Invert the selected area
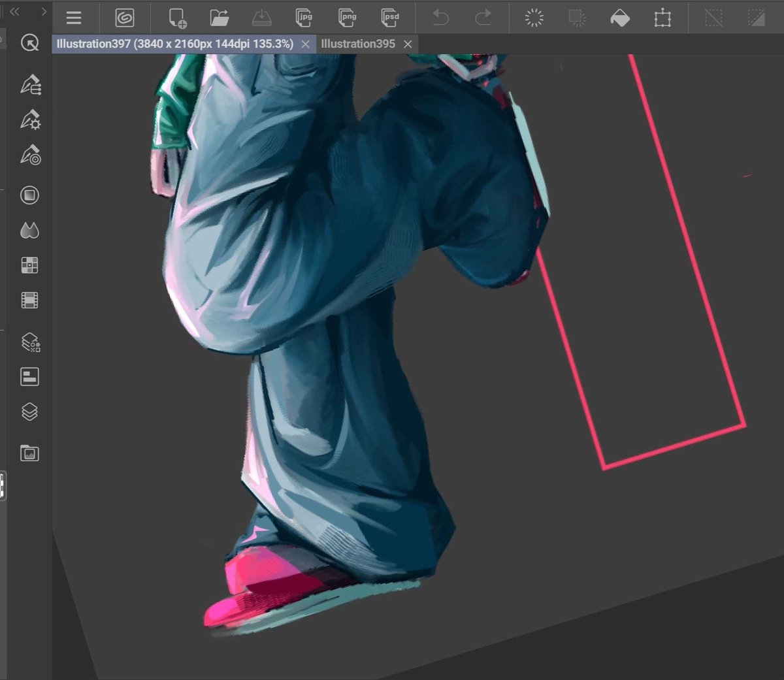Viewport: 784px width, 680px height. [756, 18]
